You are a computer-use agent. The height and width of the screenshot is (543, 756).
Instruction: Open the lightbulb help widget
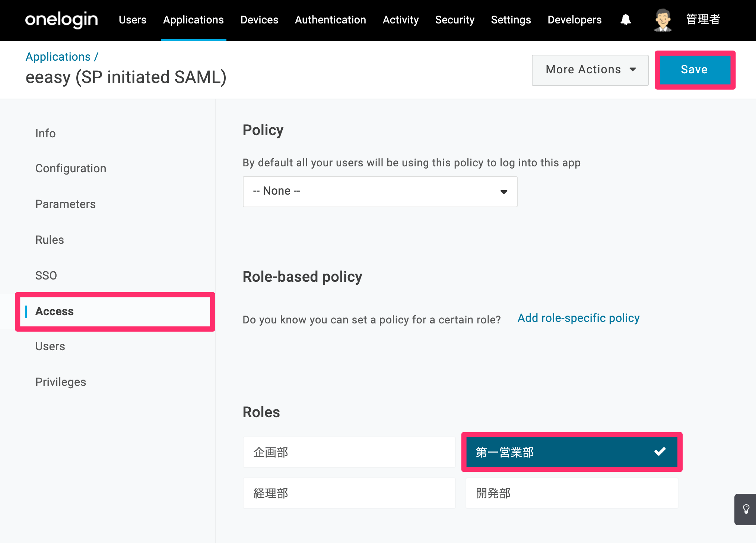coord(746,509)
